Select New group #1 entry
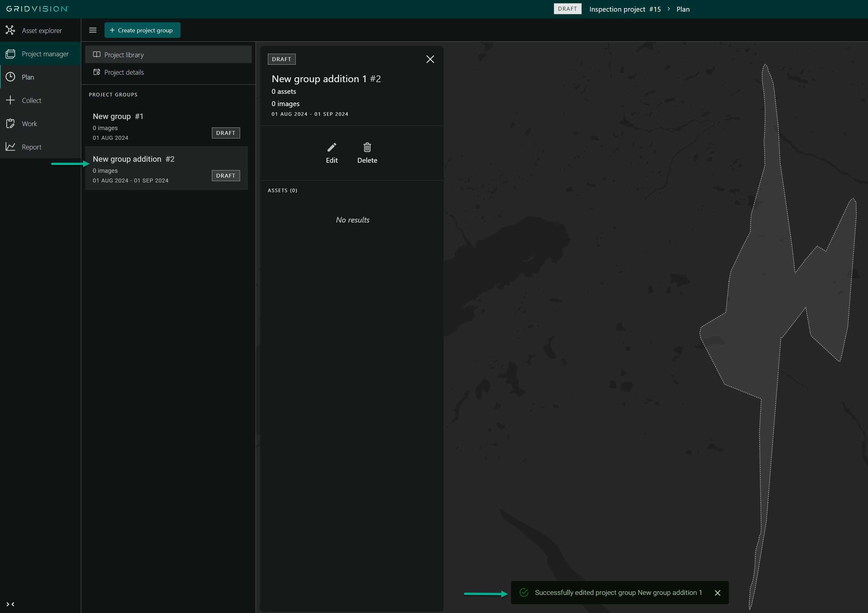This screenshot has height=613, width=868. click(151, 126)
